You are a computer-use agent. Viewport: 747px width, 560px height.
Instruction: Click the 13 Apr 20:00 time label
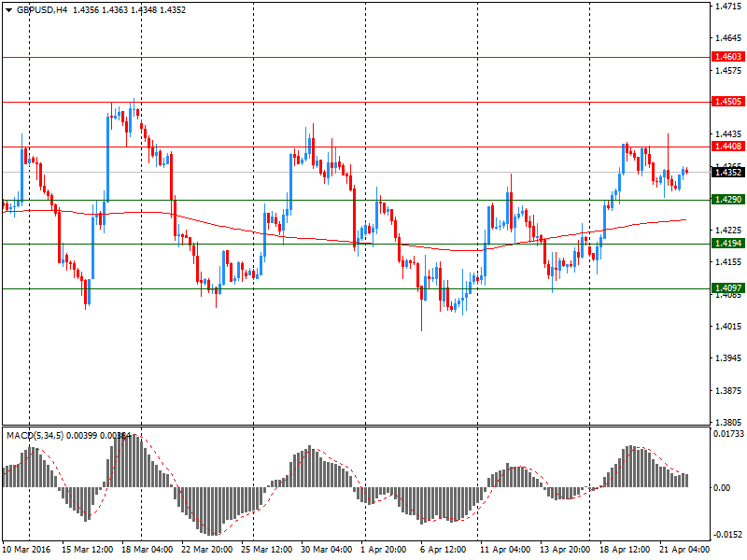tap(565, 550)
